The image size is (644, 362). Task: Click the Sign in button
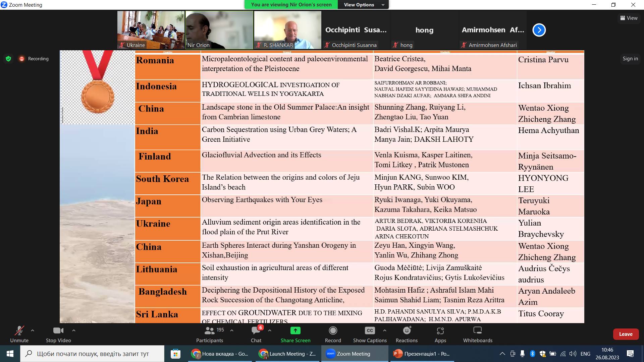coord(630,59)
